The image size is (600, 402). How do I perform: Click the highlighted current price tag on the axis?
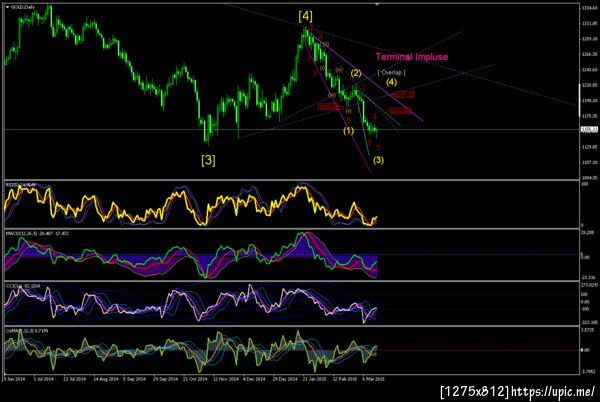coord(589,130)
